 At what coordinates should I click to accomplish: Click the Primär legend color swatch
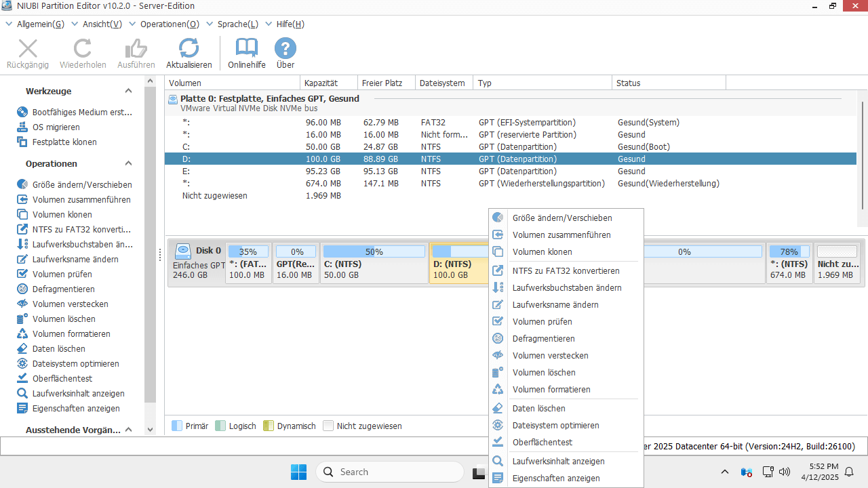[177, 426]
